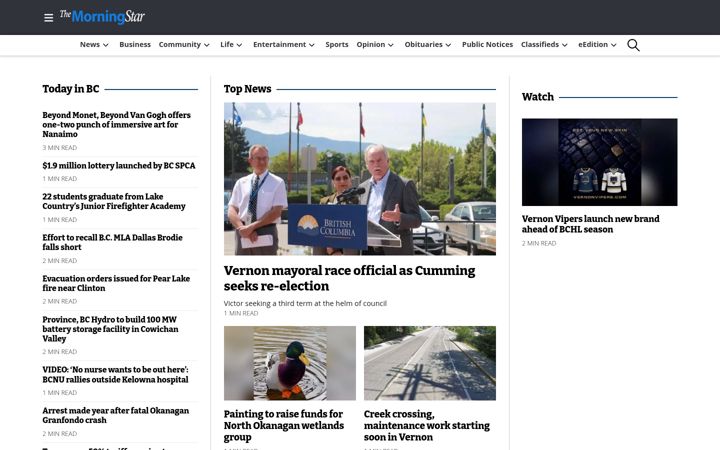
Task: Click the mayoral press conference photo
Action: tap(360, 179)
